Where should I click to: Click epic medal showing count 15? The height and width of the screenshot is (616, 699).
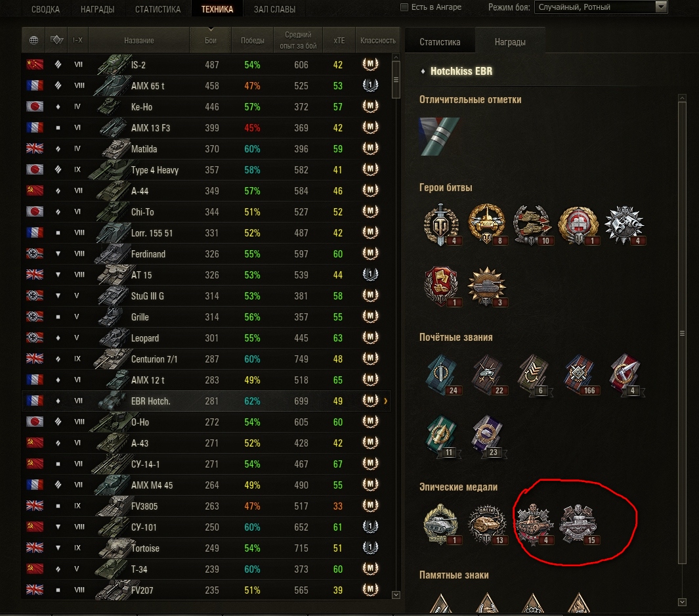coord(579,525)
